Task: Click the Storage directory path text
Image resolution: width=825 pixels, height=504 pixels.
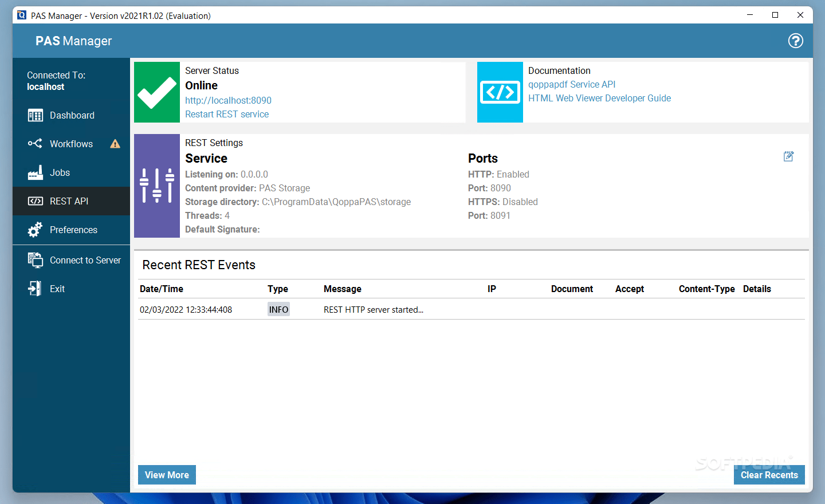Action: point(336,202)
